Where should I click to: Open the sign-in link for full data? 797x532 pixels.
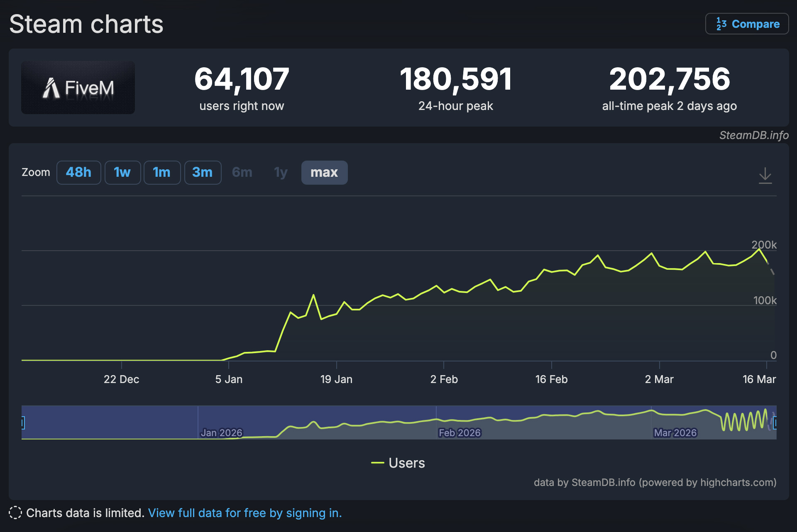pyautogui.click(x=245, y=513)
